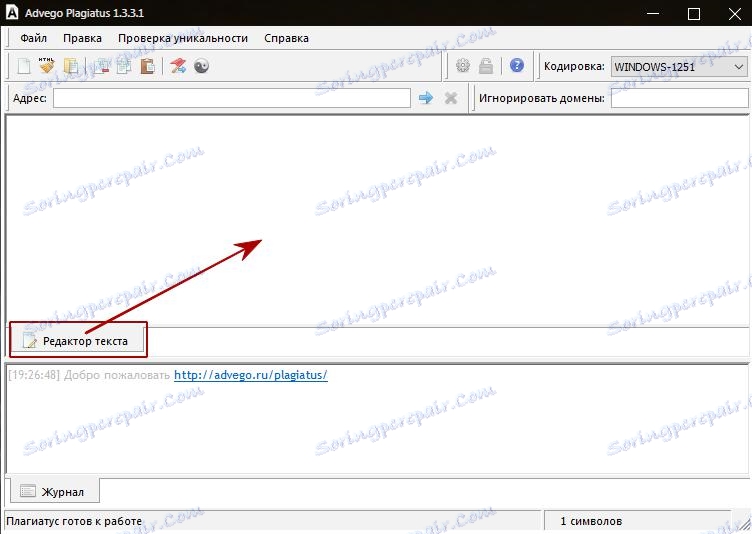The height and width of the screenshot is (534, 752).
Task: Open the Справка menu
Action: (x=286, y=38)
